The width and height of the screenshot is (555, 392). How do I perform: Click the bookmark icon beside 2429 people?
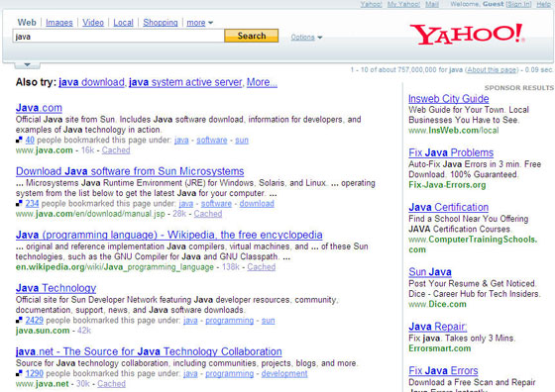19,321
